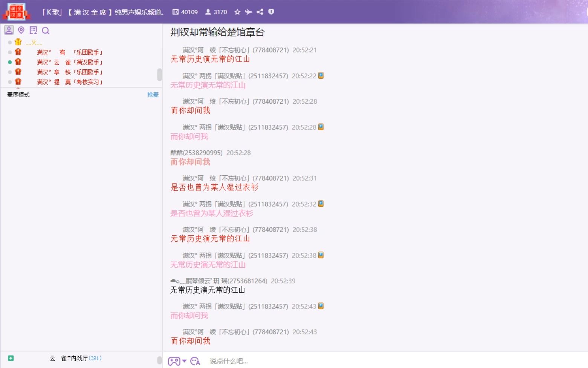Click pink message 是否也曾为某人湿过衣衫
Screen dimensions: 588x368
[x=212, y=213]
